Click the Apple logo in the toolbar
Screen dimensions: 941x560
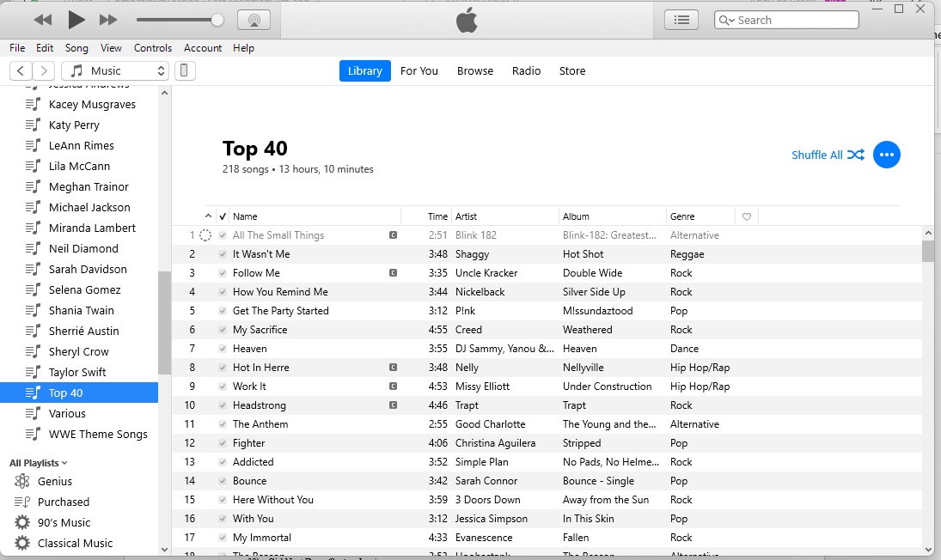coord(466,19)
